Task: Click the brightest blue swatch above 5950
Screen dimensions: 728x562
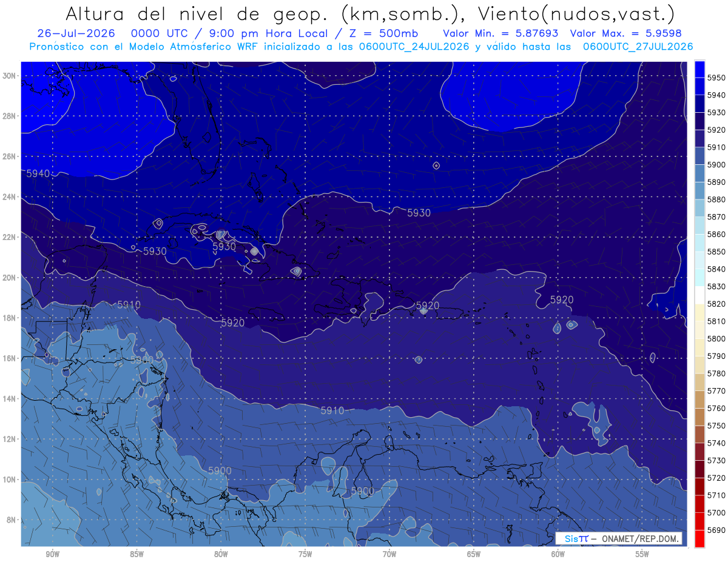Action: click(x=700, y=69)
